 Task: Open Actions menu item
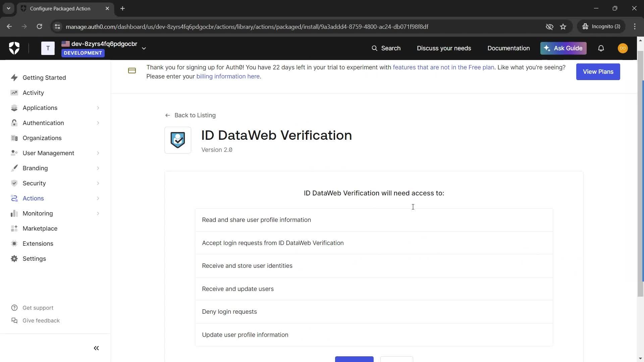click(x=33, y=198)
